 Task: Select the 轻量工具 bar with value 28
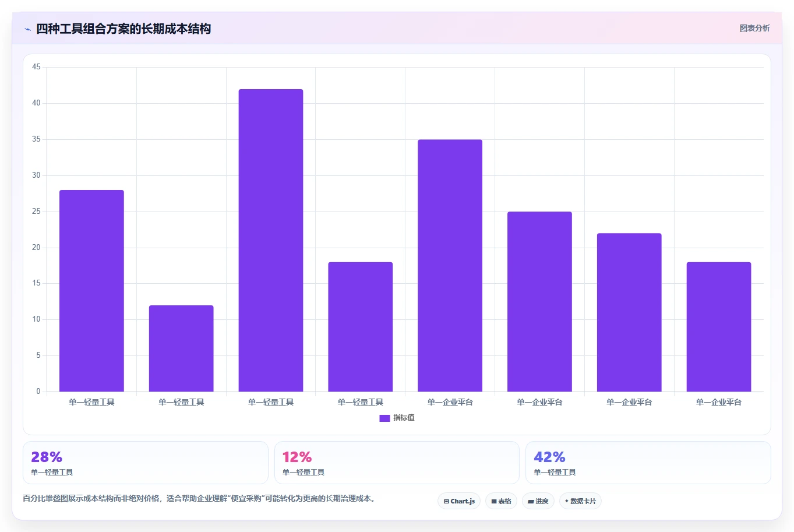[91, 291]
